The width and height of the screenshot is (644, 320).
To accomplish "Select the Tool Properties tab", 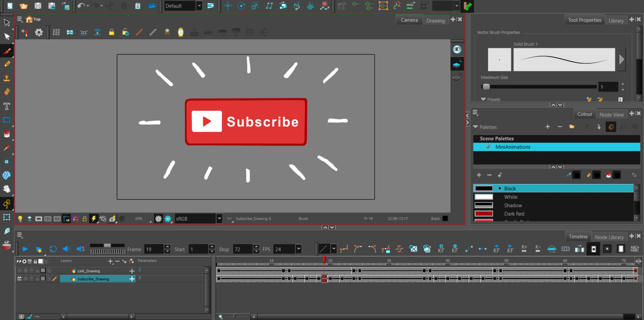I will coord(584,20).
